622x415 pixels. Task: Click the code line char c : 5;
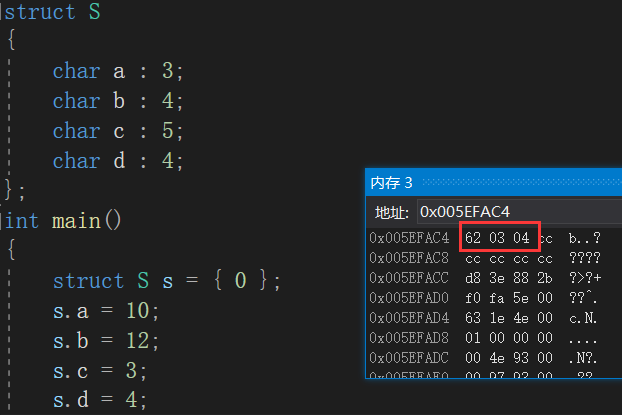click(118, 131)
